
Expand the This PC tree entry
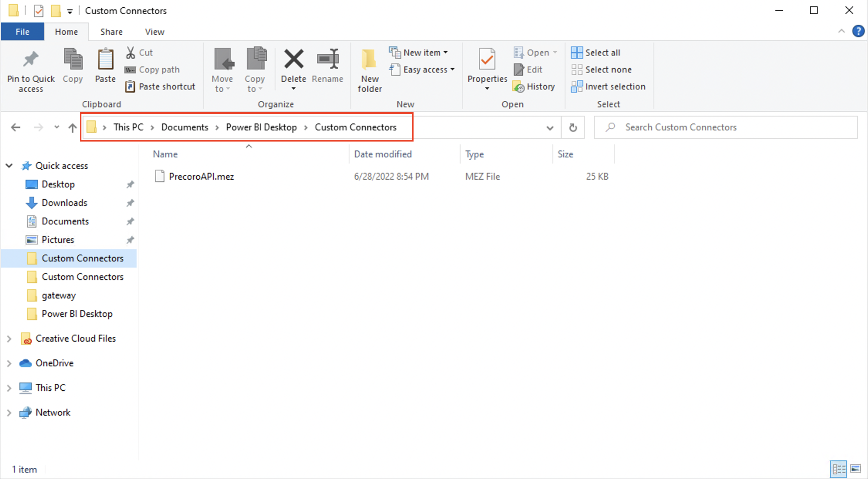click(9, 387)
